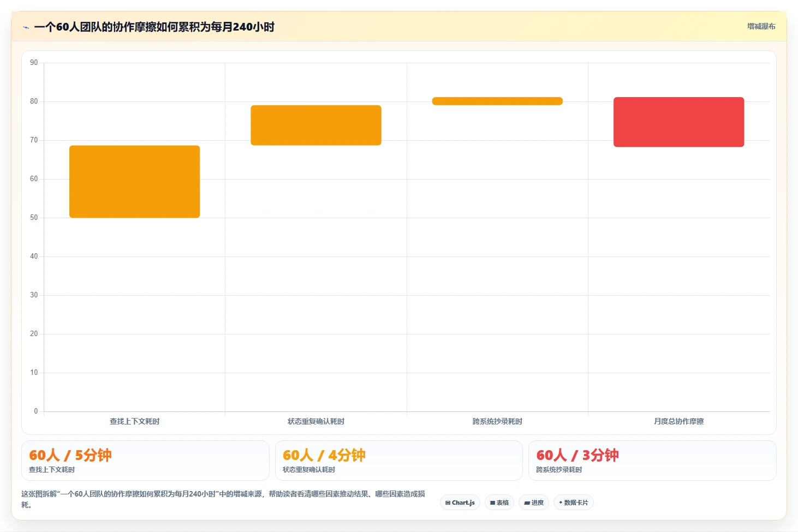This screenshot has width=798, height=532.
Task: Click the description paragraph starting 这张图拆解
Action: point(223,499)
